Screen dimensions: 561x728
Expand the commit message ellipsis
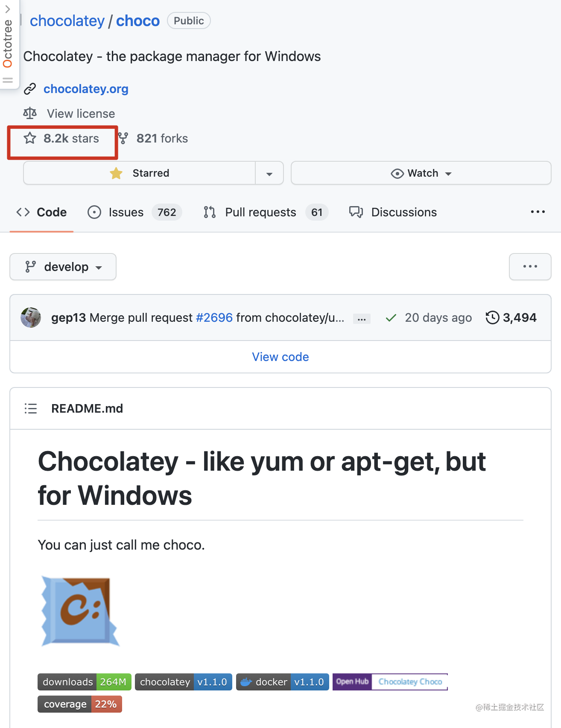pos(362,319)
